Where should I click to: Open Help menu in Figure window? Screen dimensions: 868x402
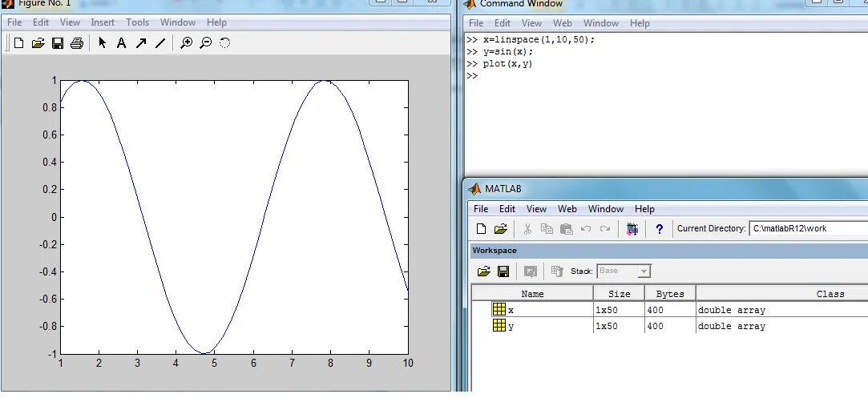pos(216,22)
